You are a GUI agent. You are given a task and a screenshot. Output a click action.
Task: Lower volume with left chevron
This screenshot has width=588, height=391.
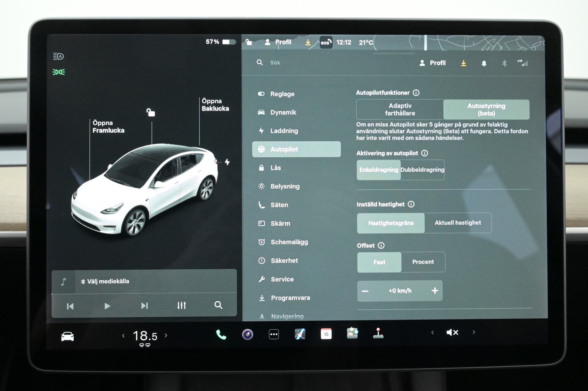point(432,332)
